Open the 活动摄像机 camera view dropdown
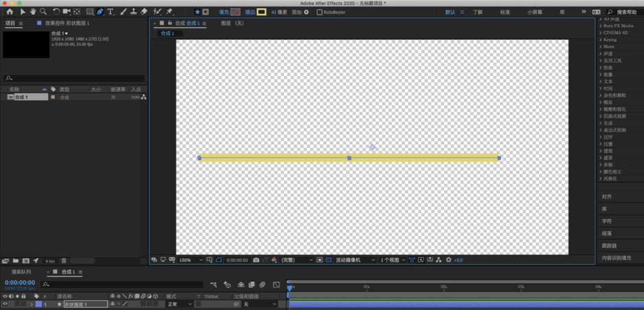Viewport: 644px width, 310px height. [x=355, y=260]
